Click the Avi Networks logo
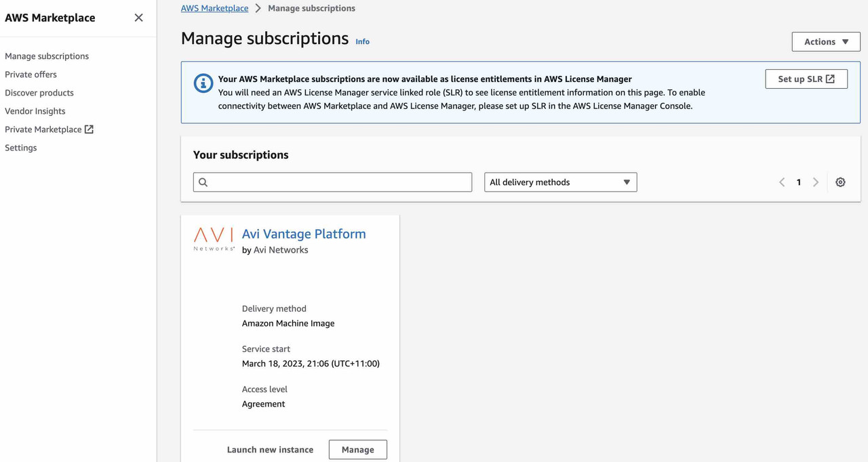The width and height of the screenshot is (868, 462). tap(214, 239)
